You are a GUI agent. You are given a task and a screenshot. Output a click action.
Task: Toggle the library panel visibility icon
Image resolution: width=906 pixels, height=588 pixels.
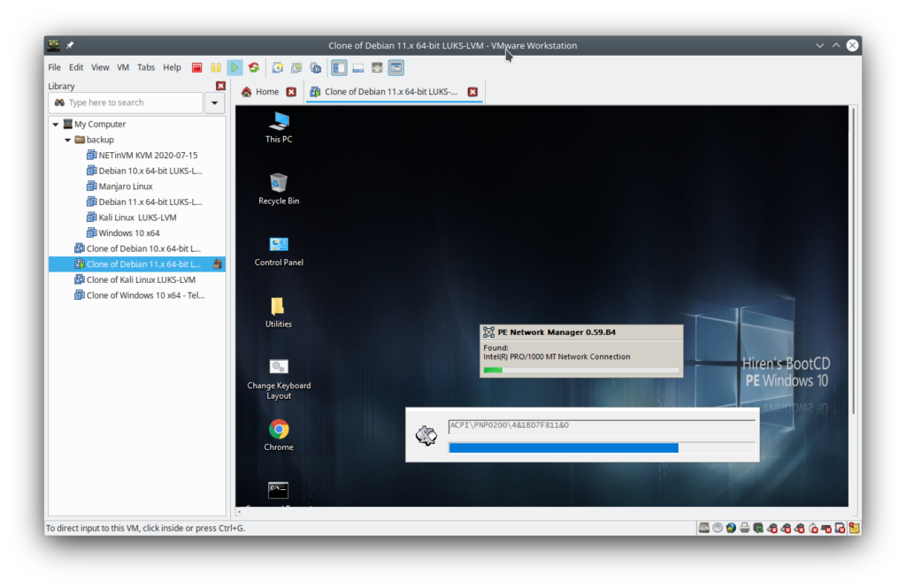[x=340, y=67]
